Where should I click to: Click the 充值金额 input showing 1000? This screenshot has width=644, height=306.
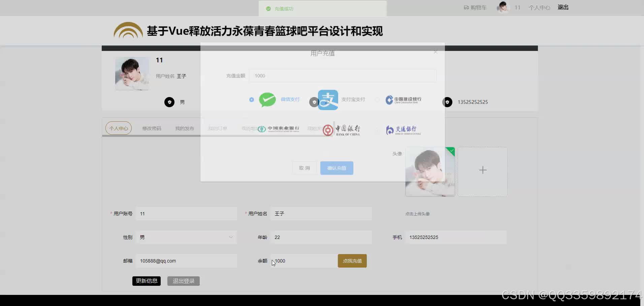[343, 76]
